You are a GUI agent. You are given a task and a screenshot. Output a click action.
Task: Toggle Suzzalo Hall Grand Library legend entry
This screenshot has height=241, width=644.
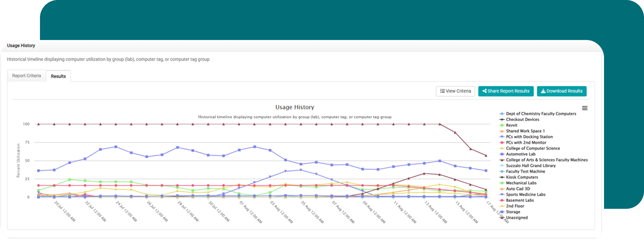[x=527, y=165]
